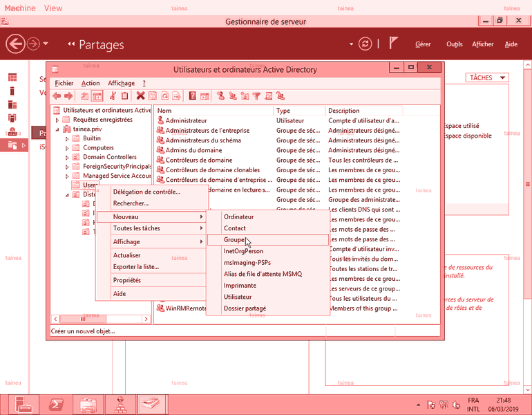
Task: Expand the Builtin container
Action: pyautogui.click(x=67, y=138)
